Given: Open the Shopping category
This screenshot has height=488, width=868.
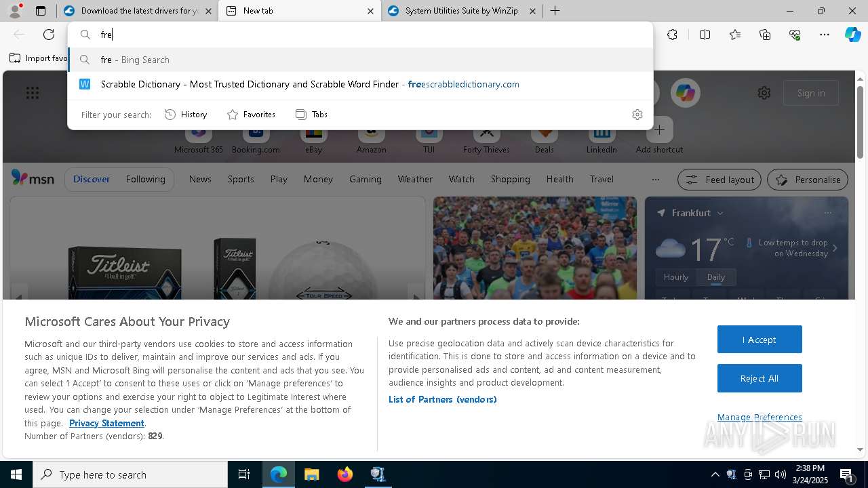Looking at the screenshot, I should [510, 179].
